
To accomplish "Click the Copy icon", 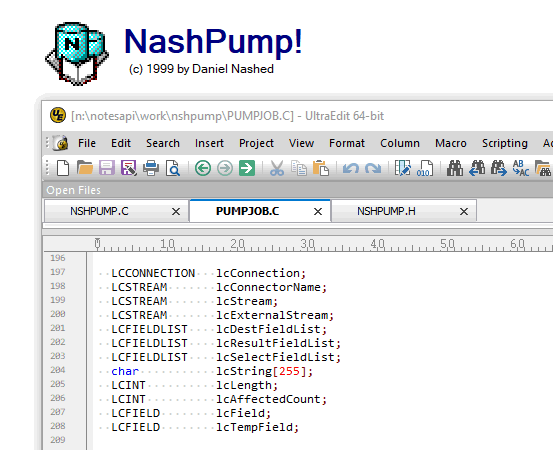I will click(299, 168).
